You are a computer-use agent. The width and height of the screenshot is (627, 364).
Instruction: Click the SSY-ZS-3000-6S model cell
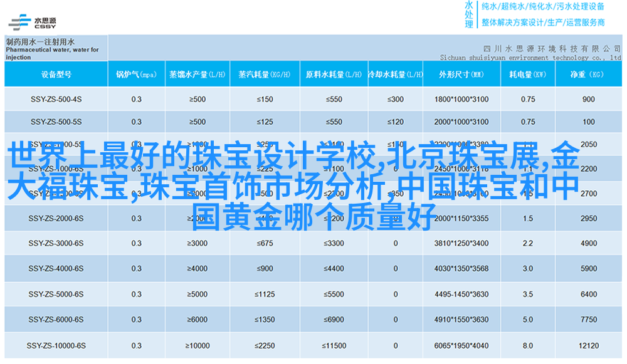56,243
